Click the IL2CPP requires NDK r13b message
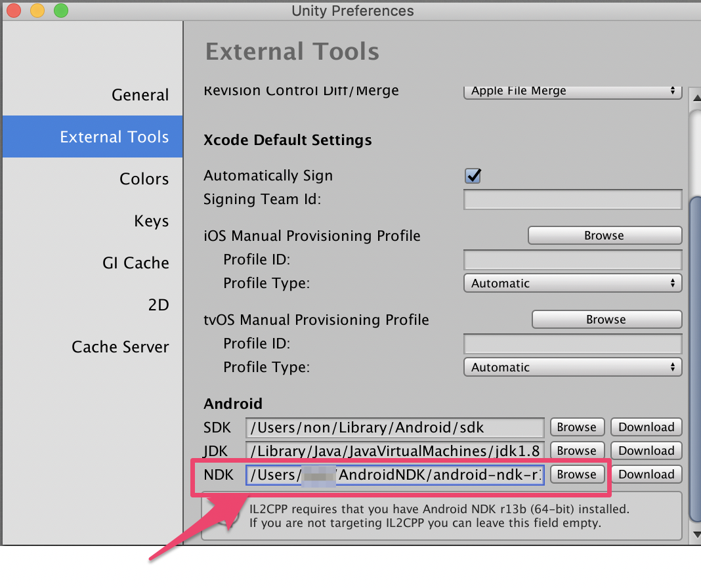 [439, 516]
